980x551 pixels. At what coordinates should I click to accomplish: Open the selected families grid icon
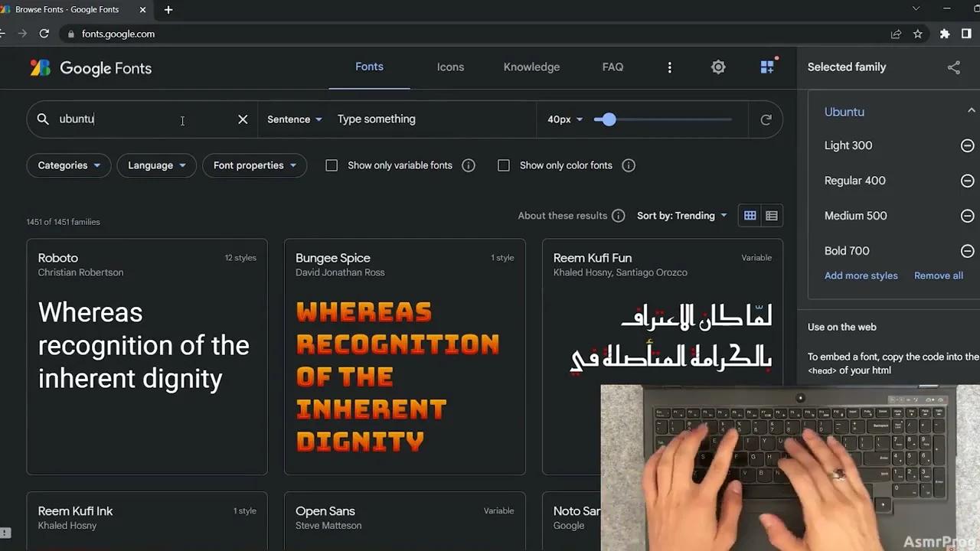(766, 67)
